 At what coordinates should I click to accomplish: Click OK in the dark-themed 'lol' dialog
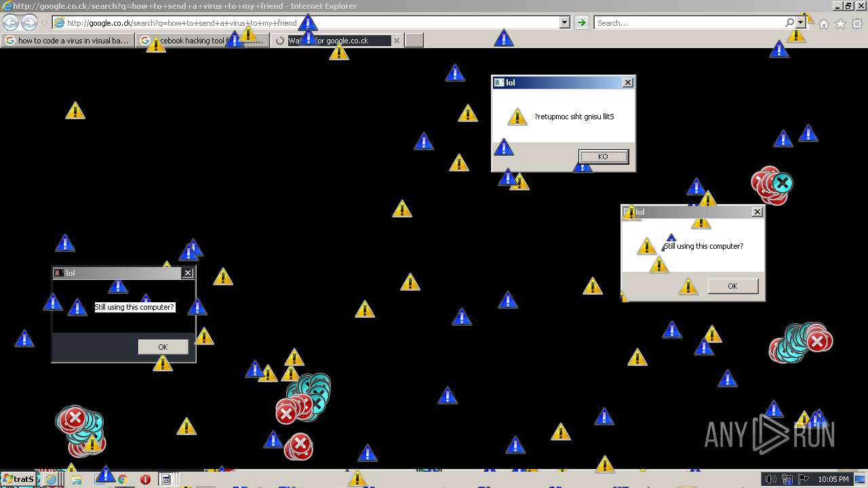(163, 347)
